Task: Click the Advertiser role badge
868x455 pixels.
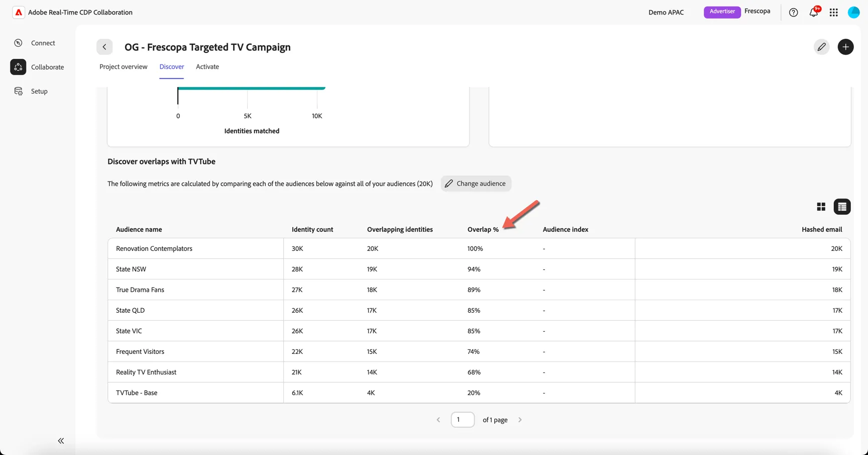Action: point(722,12)
